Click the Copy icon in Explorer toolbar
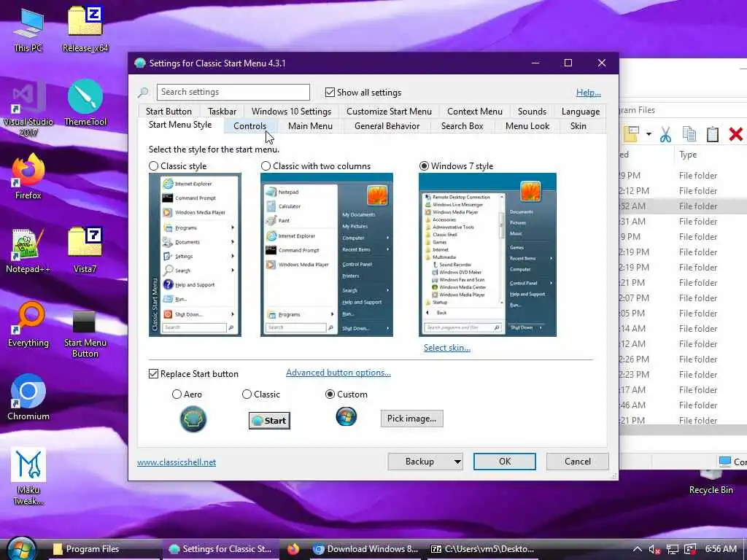747x560 pixels. tap(689, 134)
